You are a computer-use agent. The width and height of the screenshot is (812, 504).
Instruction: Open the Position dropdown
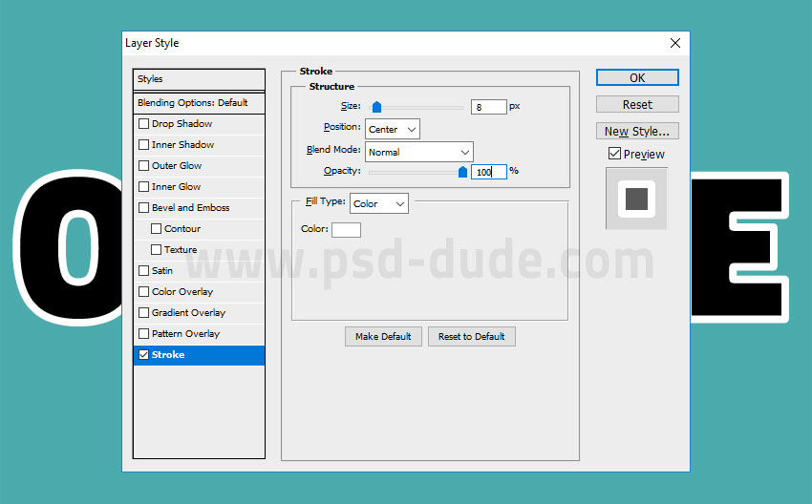[x=393, y=130]
